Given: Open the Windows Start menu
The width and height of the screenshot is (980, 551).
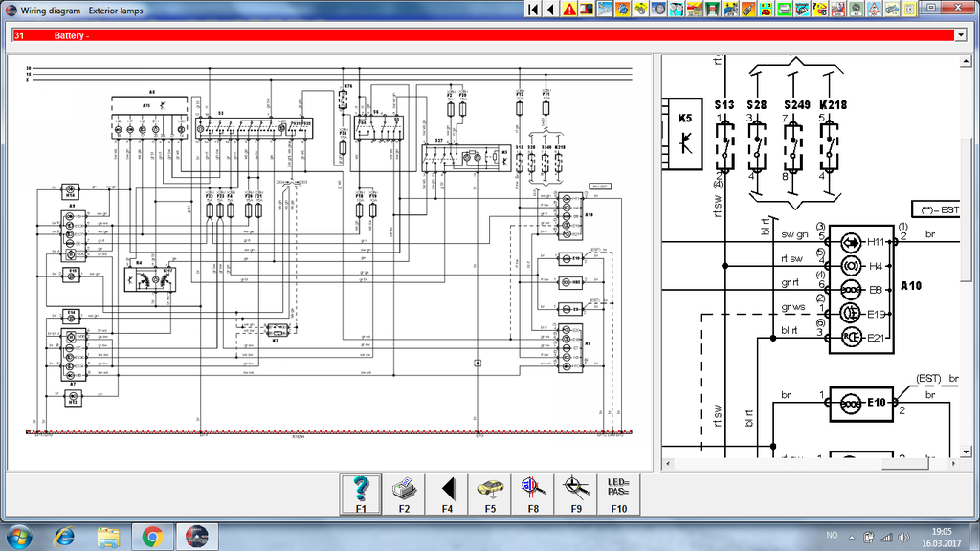Looking at the screenshot, I should (x=19, y=536).
